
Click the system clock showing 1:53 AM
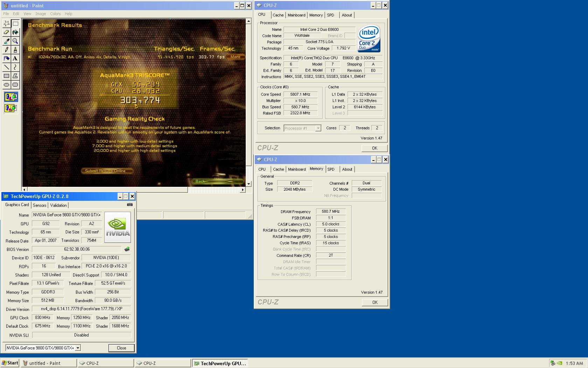[574, 363]
